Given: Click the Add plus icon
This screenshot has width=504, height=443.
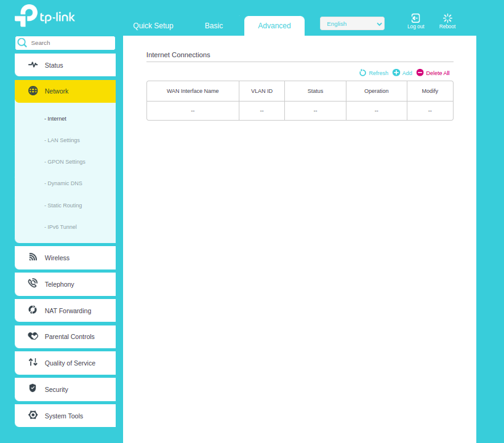Looking at the screenshot, I should click(396, 73).
